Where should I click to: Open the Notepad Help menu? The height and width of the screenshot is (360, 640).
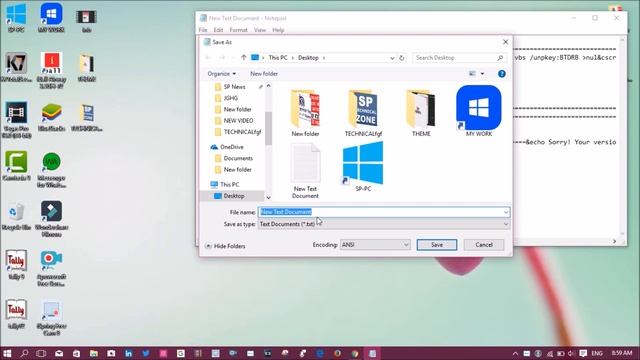(x=278, y=30)
